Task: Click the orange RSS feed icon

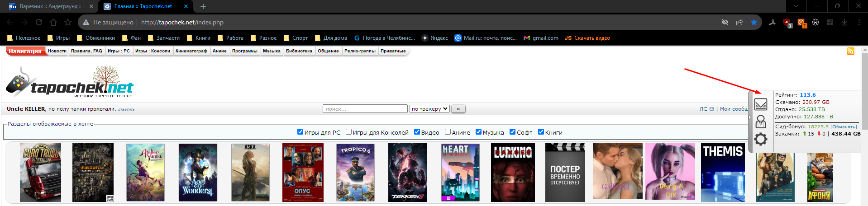Action: (850, 51)
